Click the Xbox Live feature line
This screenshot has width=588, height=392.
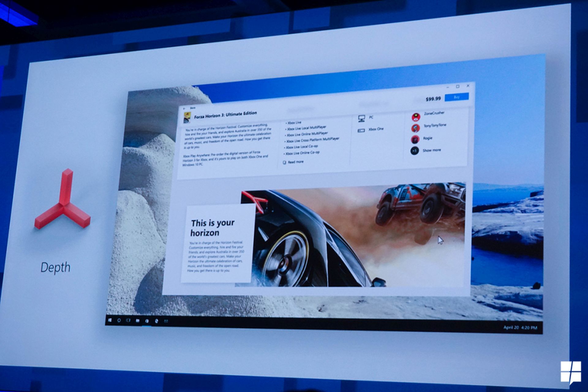pos(293,122)
